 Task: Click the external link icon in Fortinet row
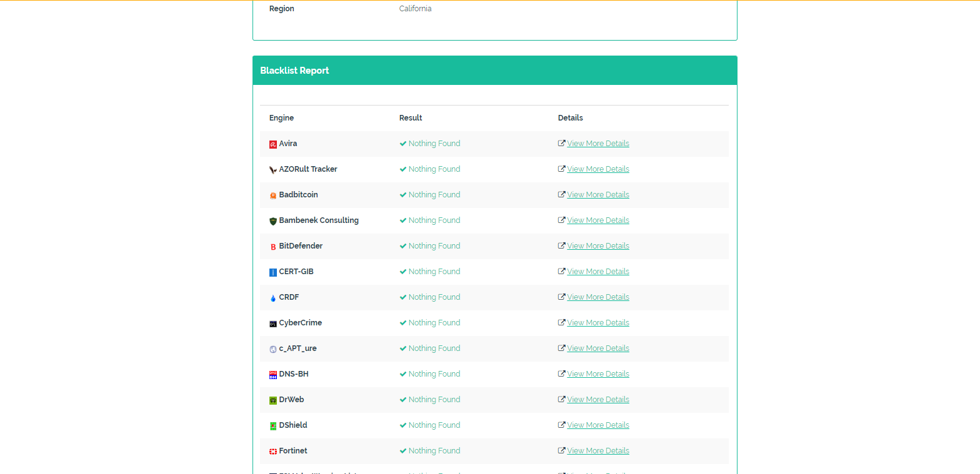(562, 451)
